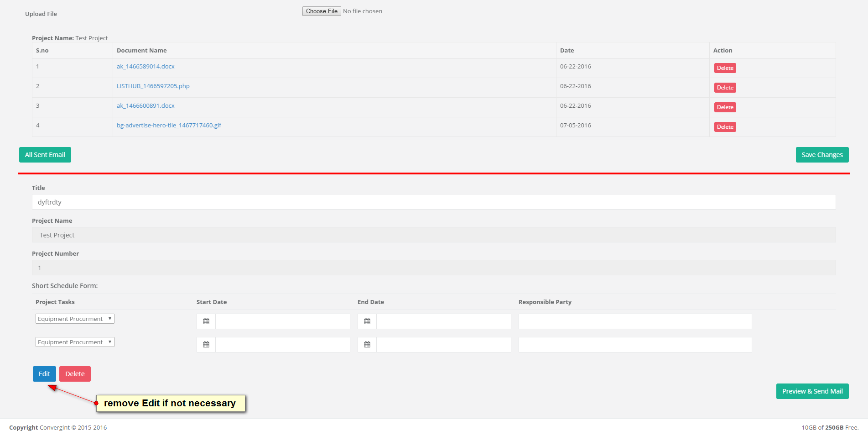Delete document ak_1466600891.docx
868x436 pixels.
coord(725,107)
